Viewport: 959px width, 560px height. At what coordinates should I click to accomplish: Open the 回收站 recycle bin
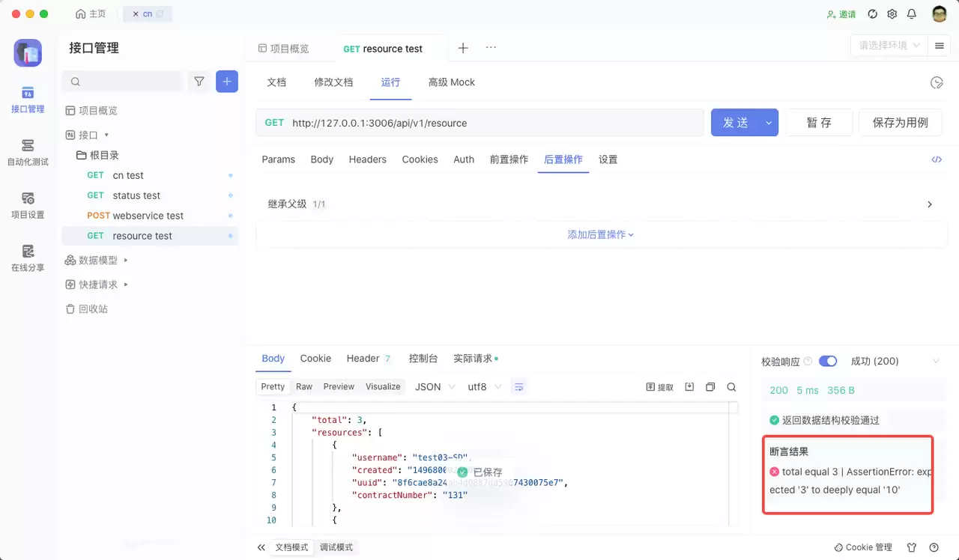coord(87,309)
